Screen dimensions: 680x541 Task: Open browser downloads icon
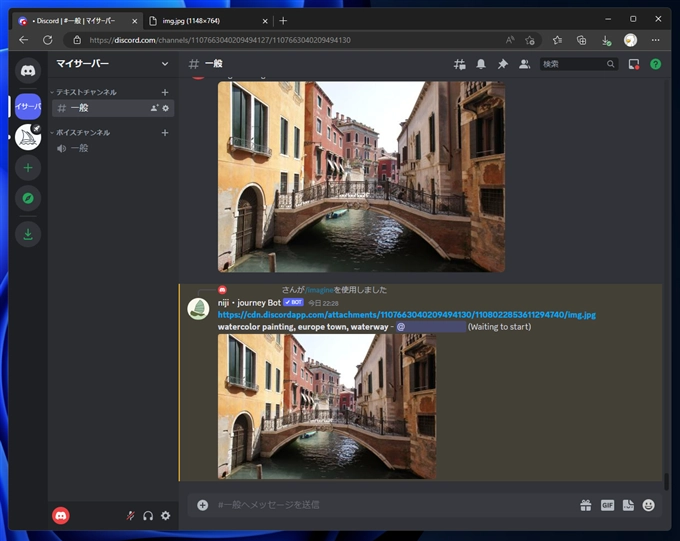click(606, 40)
